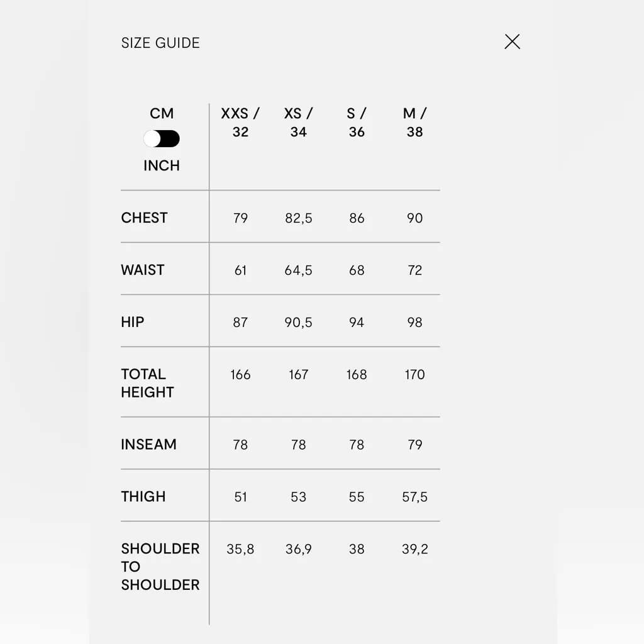
Task: Click the CM unit label
Action: [162, 114]
